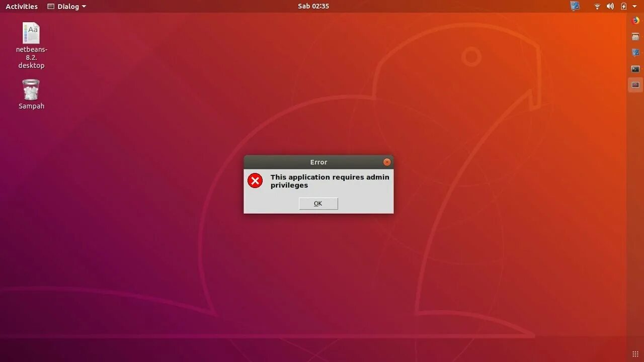
Task: Click the volume speaker icon in the top bar
Action: [610, 7]
